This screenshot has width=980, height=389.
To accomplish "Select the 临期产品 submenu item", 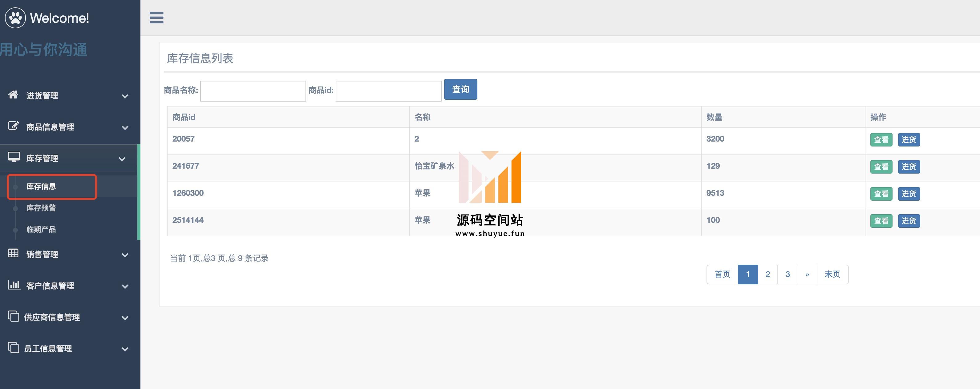I will click(x=41, y=230).
